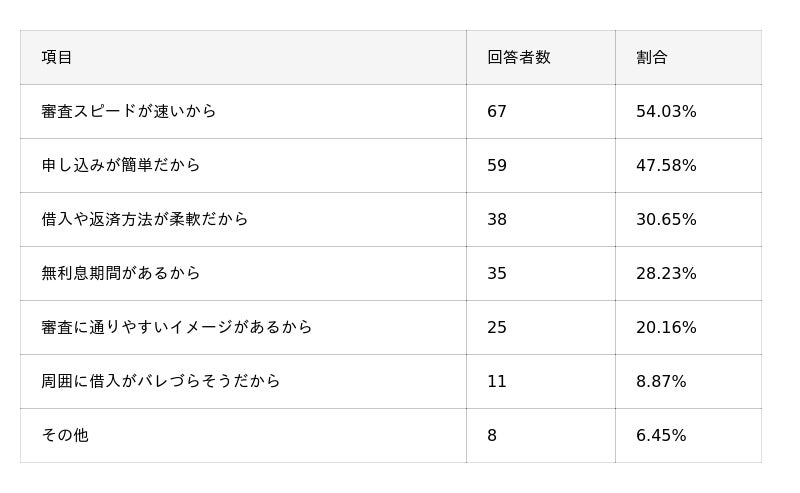Select the 借入や返済方法が柔軟だから cell

point(145,220)
